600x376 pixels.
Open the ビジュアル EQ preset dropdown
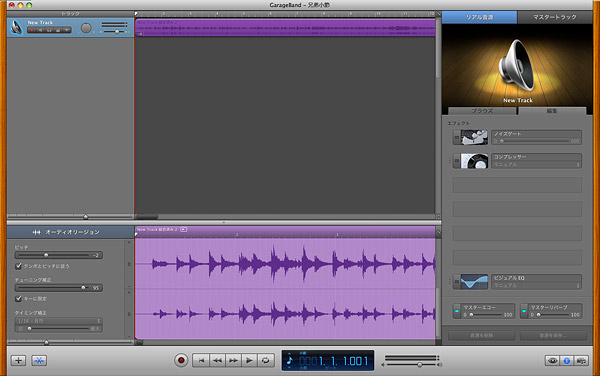[536, 285]
